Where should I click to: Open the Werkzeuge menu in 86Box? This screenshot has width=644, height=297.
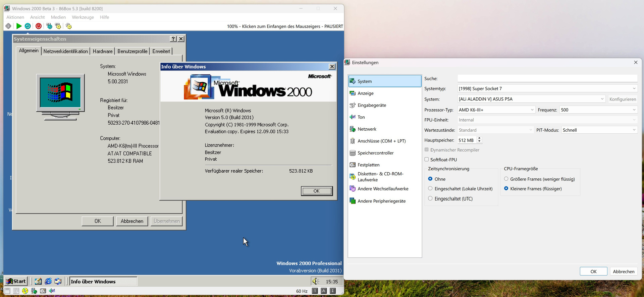pos(83,17)
